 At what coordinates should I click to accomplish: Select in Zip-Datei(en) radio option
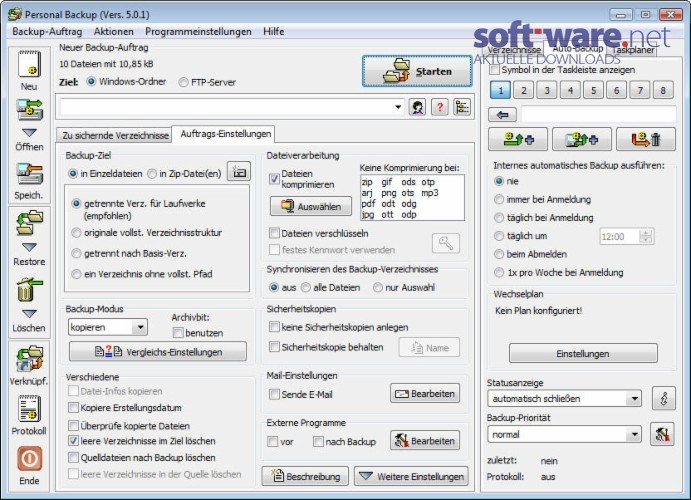pos(152,174)
